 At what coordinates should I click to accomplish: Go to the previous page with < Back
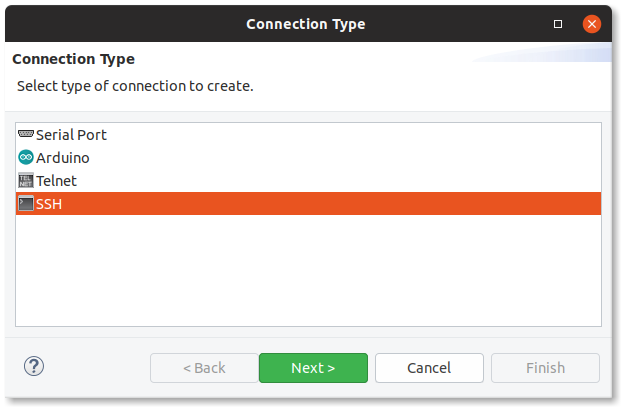204,368
